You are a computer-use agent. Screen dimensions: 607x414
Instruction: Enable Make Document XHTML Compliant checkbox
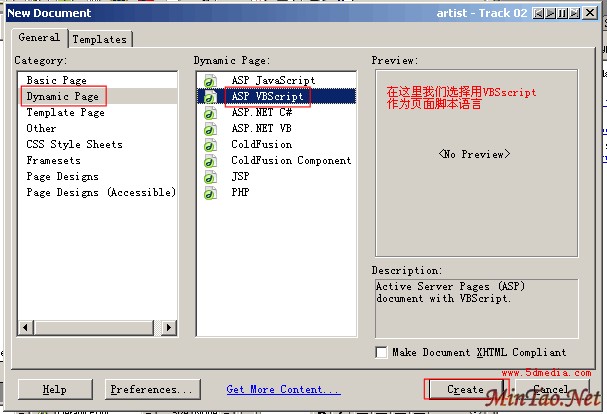381,352
